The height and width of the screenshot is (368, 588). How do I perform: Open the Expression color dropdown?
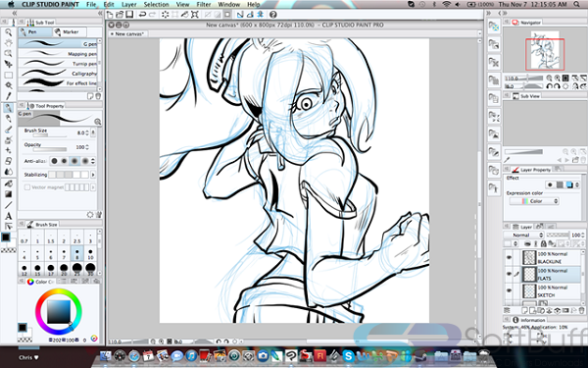pyautogui.click(x=534, y=201)
